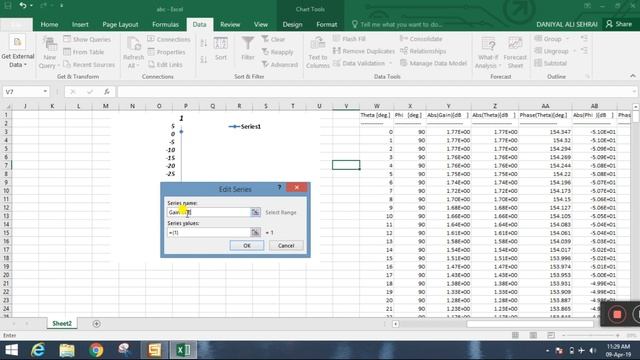This screenshot has width=640, height=360.
Task: Open Advanced filter options
Action: point(280,64)
